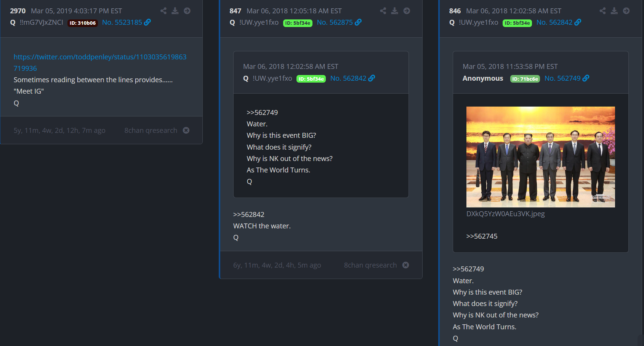The image size is (644, 346).
Task: Click post number 846
Action: [x=455, y=11]
